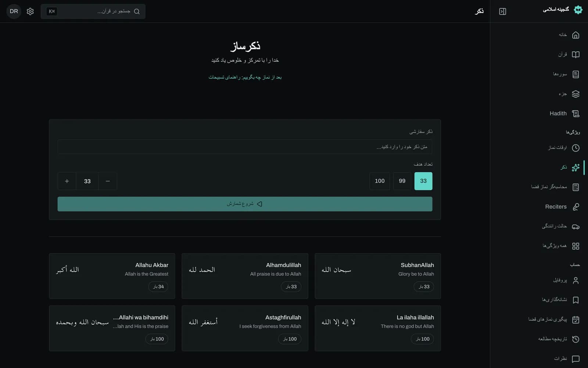Choose the La ilaha illallah dhikr card

pyautogui.click(x=377, y=328)
